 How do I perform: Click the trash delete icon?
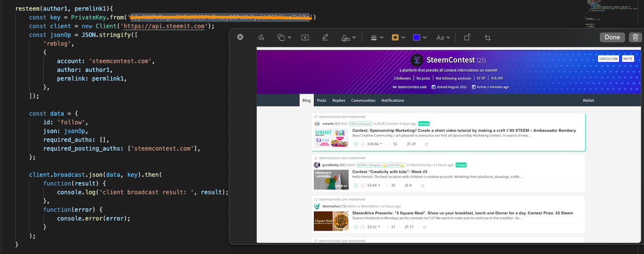(635, 37)
